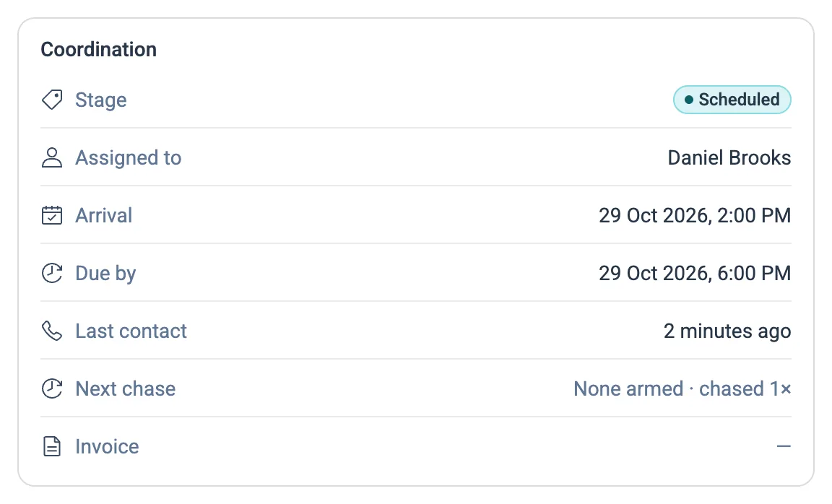Select the Invoice row label
832x504 pixels.
(107, 447)
